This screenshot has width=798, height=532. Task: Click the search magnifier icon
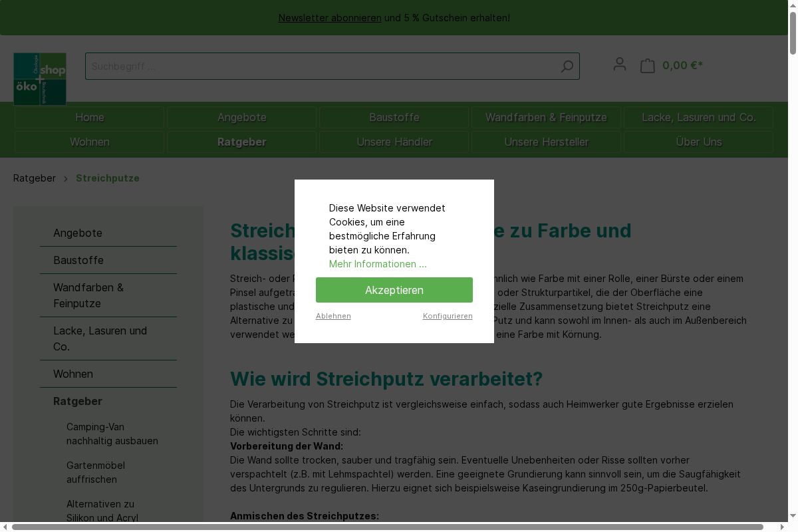tap(567, 66)
